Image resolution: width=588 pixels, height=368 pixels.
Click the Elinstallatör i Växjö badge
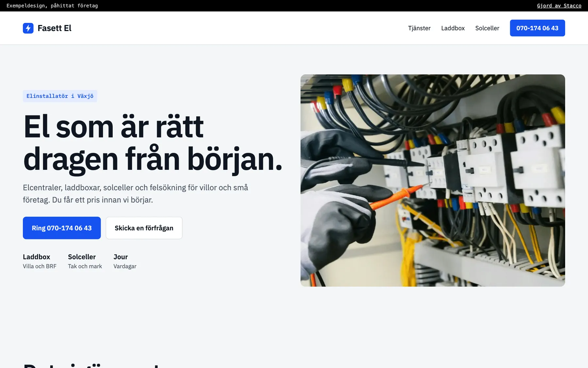60,96
